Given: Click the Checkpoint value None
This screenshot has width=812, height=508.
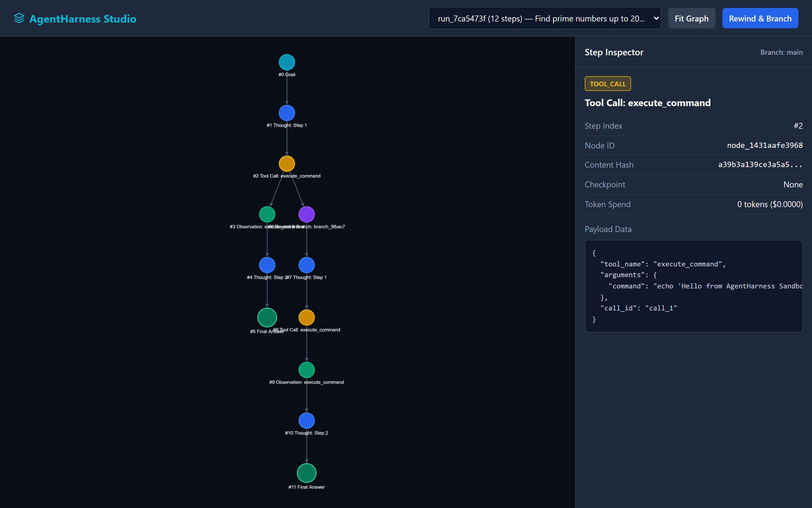Looking at the screenshot, I should point(793,185).
